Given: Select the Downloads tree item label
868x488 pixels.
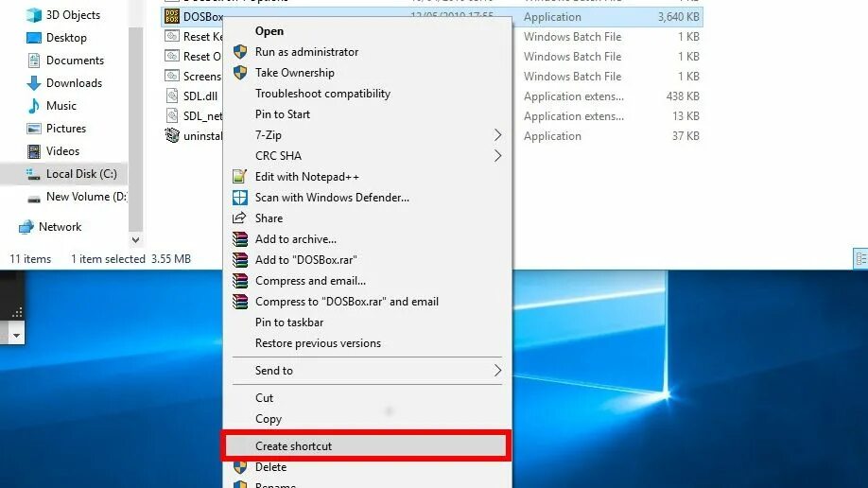Looking at the screenshot, I should (74, 83).
